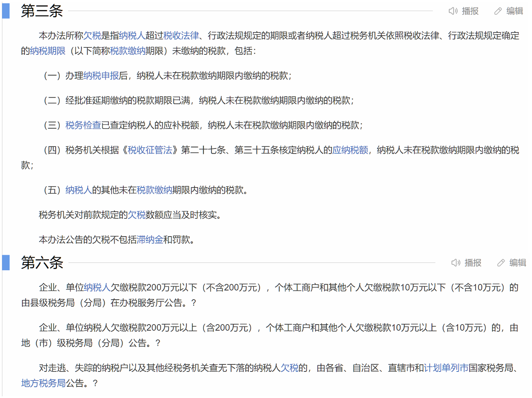Viewport: 532px width, 398px height.
Task: Click the 纳税人 link in item (五)
Action: coord(78,190)
